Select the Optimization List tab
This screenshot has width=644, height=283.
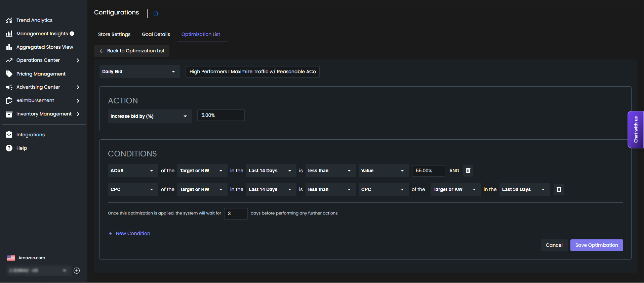click(201, 34)
